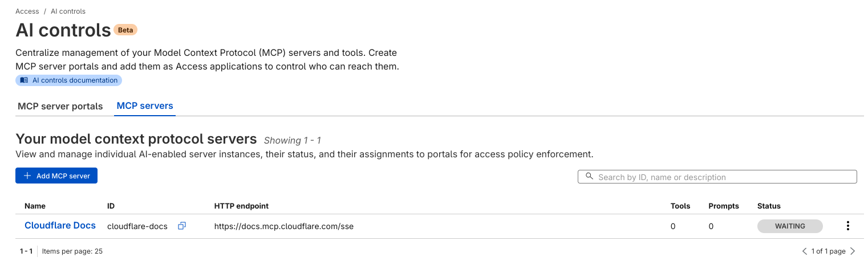Go to the previous page with the left chevron
Image resolution: width=868 pixels, height=265 pixels.
pyautogui.click(x=805, y=251)
